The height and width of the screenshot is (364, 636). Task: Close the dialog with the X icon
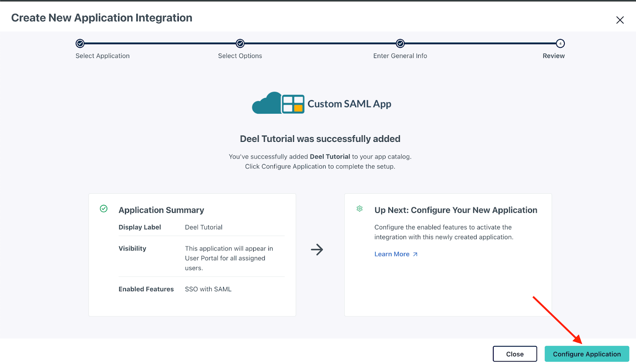coord(620,20)
